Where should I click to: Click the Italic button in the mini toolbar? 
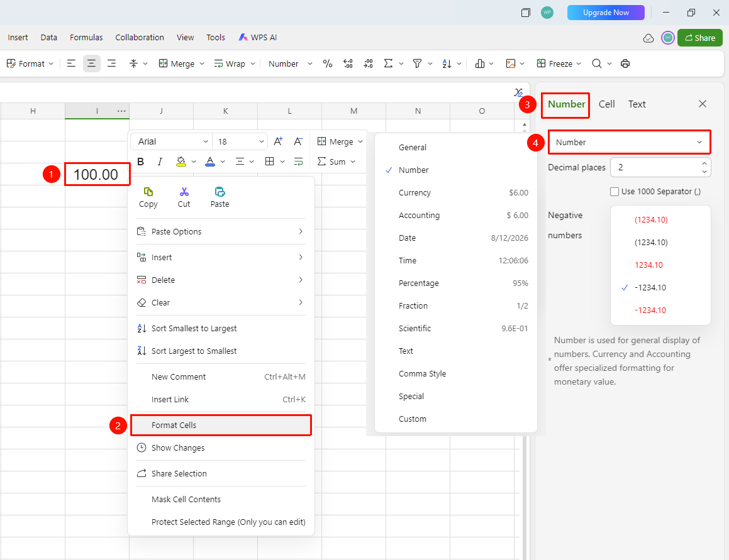coord(160,162)
